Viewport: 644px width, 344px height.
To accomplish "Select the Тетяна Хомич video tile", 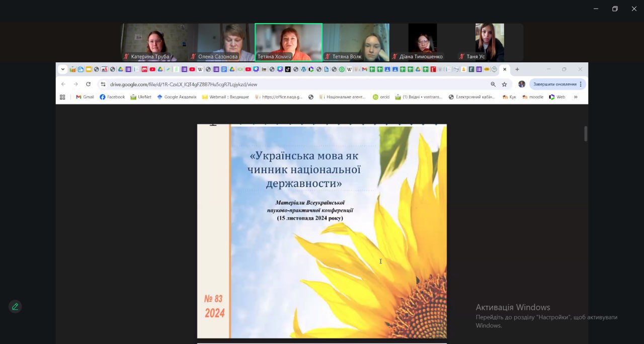I will pos(288,42).
